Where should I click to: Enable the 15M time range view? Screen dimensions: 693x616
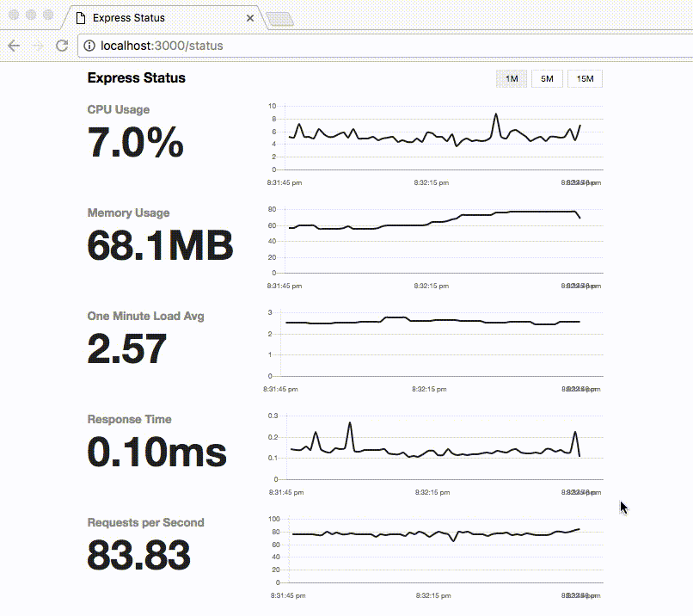(584, 78)
